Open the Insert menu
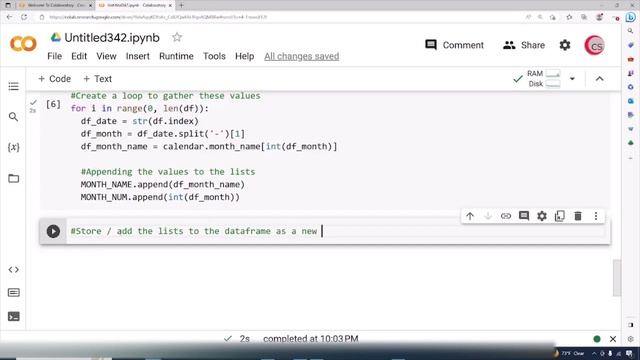 coord(138,56)
